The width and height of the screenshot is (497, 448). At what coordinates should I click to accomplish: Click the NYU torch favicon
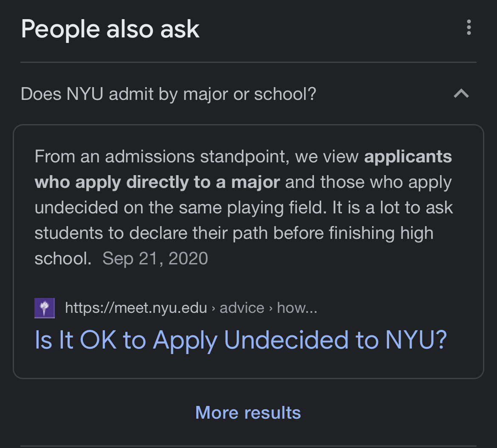[x=44, y=308]
